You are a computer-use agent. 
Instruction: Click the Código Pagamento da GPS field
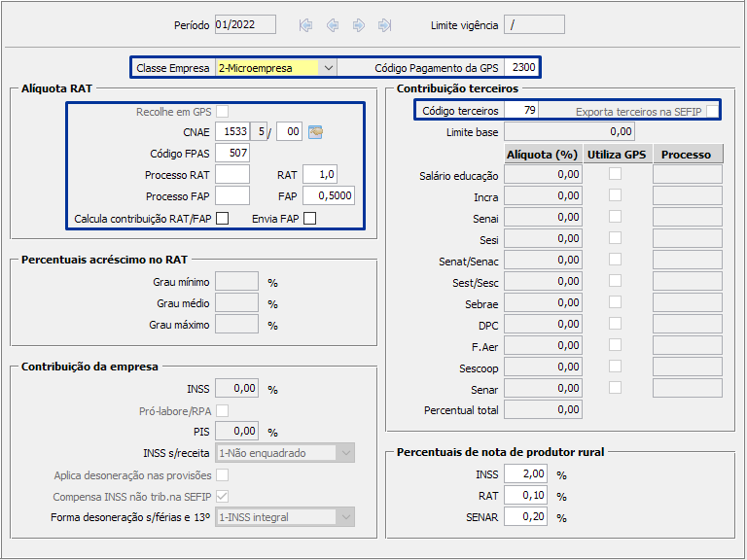coord(522,68)
